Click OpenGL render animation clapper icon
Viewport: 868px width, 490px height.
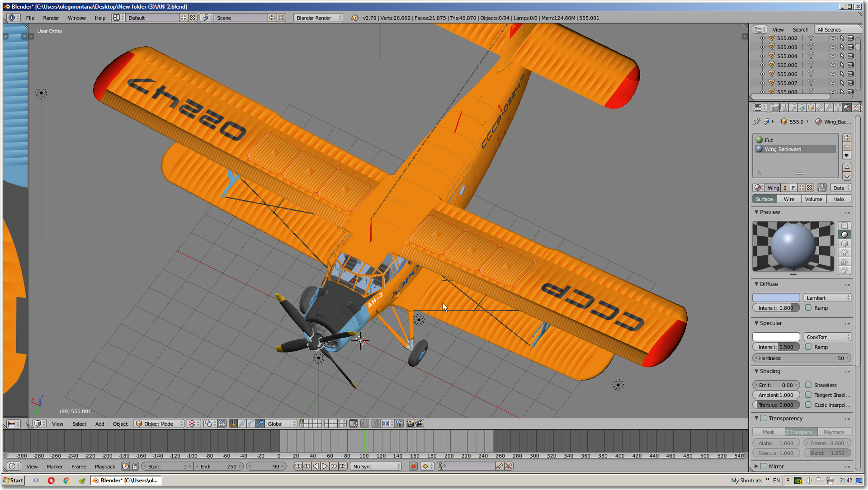[x=419, y=424]
